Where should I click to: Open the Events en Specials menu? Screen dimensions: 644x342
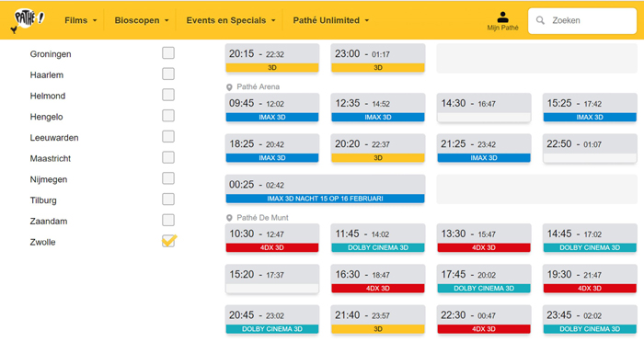coord(230,20)
